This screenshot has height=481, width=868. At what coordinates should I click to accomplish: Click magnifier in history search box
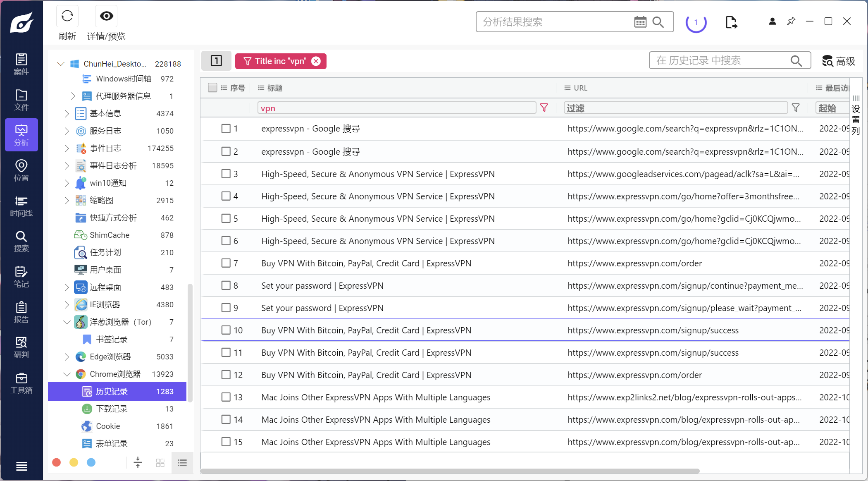coord(796,61)
